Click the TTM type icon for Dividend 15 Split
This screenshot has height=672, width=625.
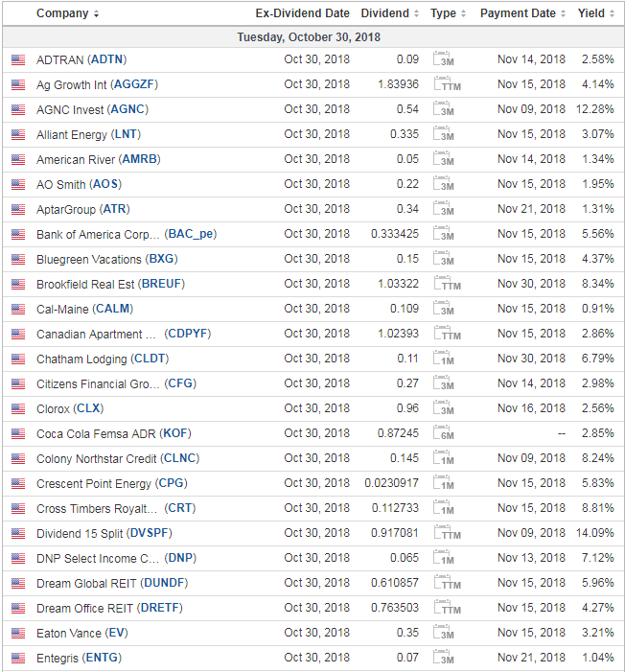click(447, 532)
